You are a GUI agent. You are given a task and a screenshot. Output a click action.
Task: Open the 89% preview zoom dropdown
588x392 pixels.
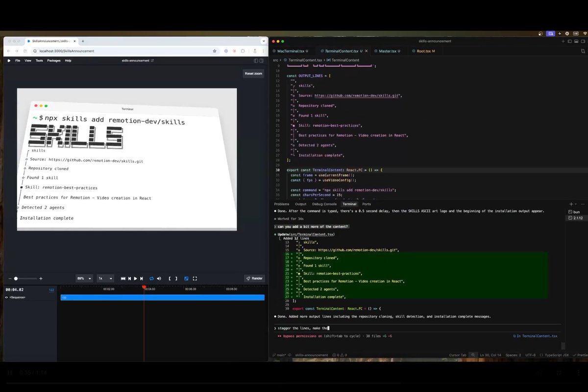[84, 278]
